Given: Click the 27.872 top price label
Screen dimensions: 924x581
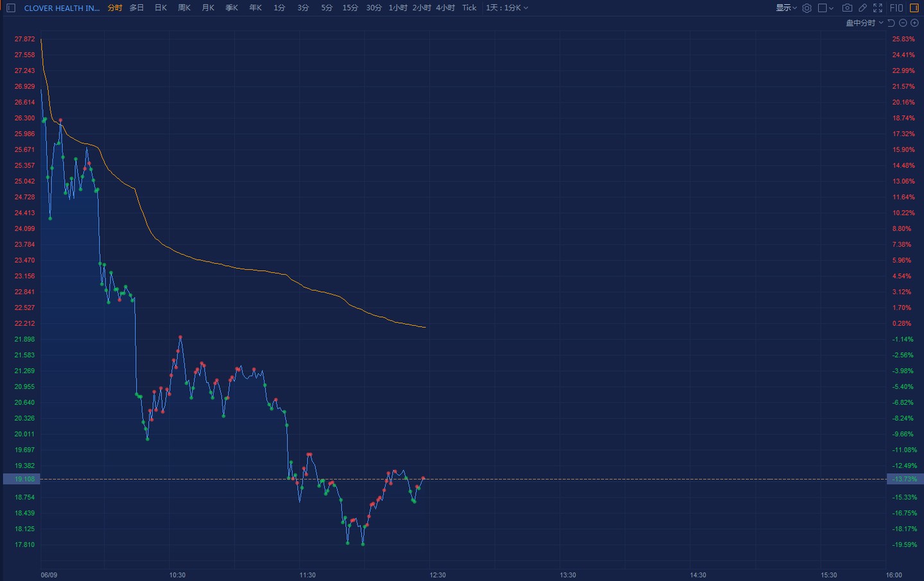Looking at the screenshot, I should click(x=25, y=39).
